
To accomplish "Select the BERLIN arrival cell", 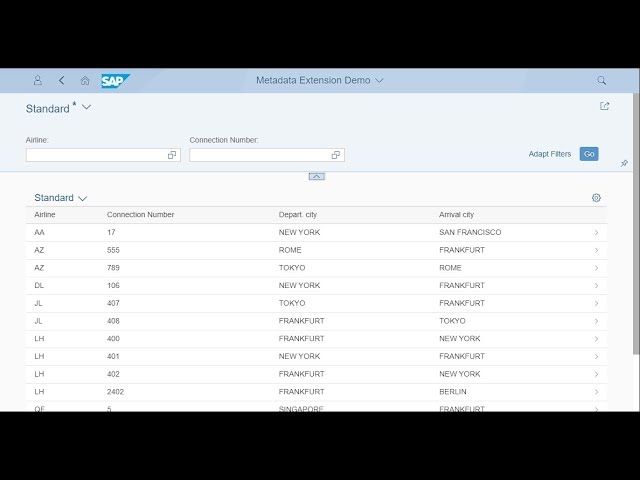I will click(x=453, y=391).
